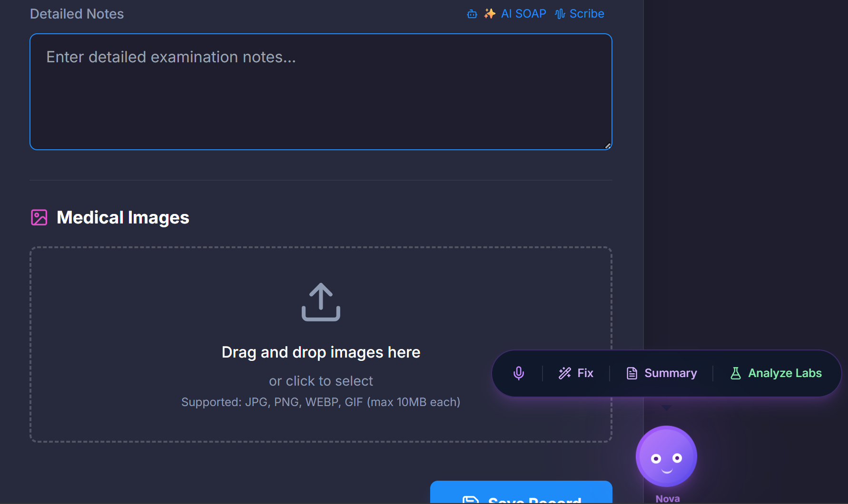Click inside the detailed examination notes field

(x=320, y=90)
